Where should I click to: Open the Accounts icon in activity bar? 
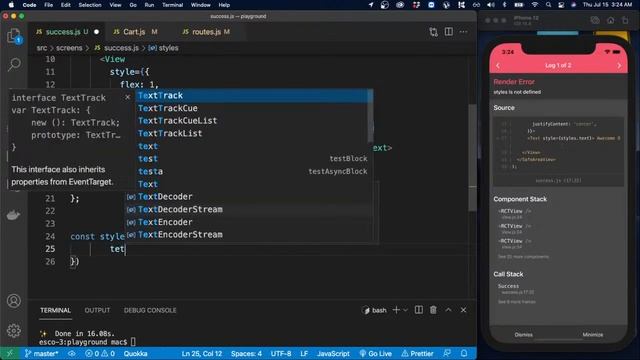(13, 301)
